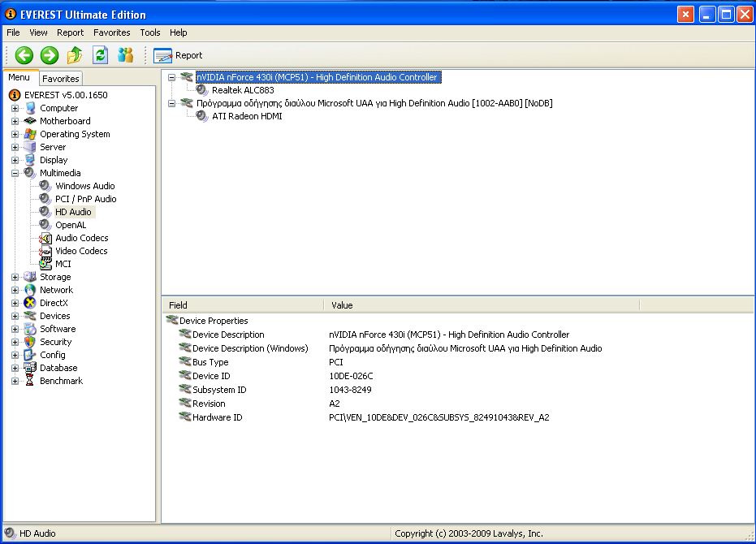This screenshot has width=756, height=544.
Task: Expand the Operating System node
Action: (x=15, y=135)
